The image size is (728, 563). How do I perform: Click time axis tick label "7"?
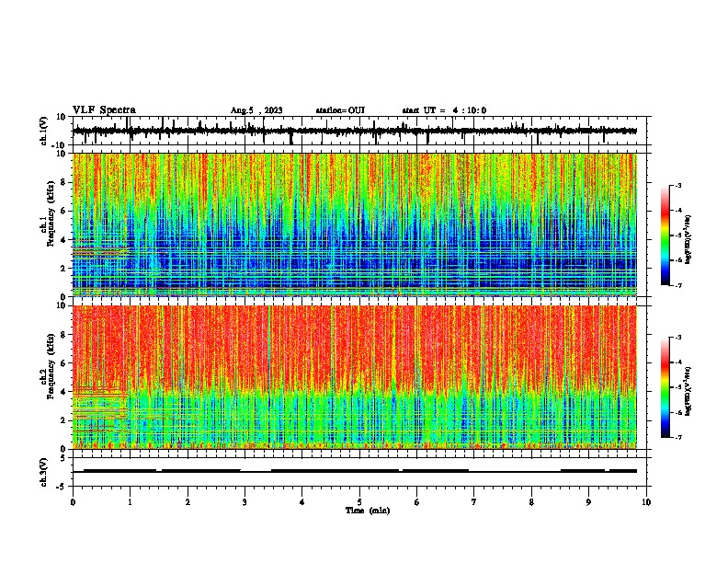(x=474, y=502)
